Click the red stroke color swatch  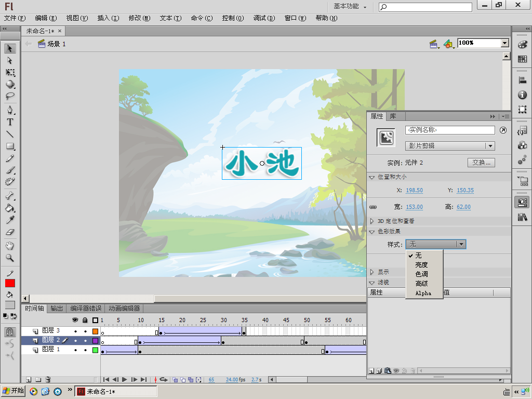[10, 283]
